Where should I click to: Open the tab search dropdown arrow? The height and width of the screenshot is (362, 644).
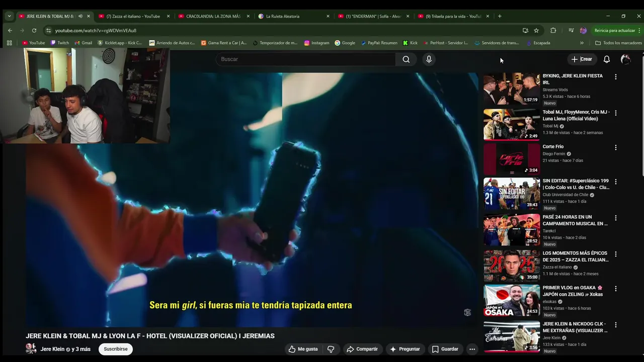click(9, 16)
